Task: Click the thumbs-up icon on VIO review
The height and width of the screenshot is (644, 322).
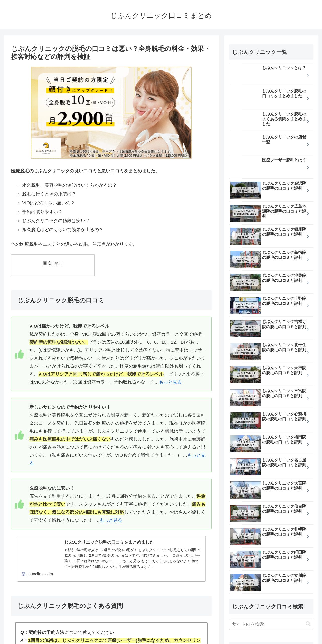Action: click(19, 354)
